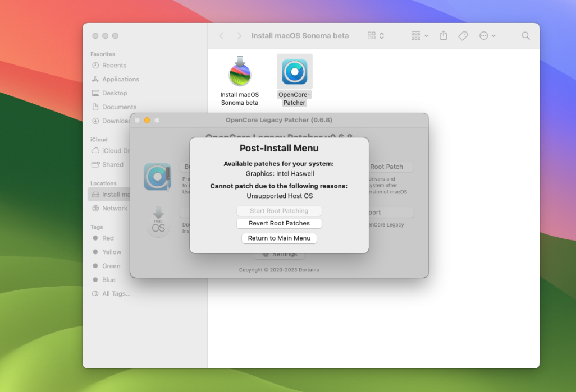
Task: Open the Finder group-by dropdown
Action: tap(420, 35)
